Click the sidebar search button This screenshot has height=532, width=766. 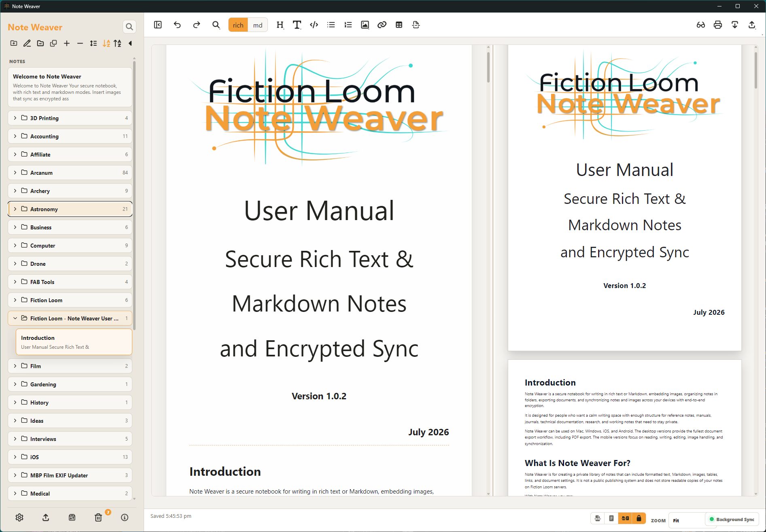(x=129, y=27)
